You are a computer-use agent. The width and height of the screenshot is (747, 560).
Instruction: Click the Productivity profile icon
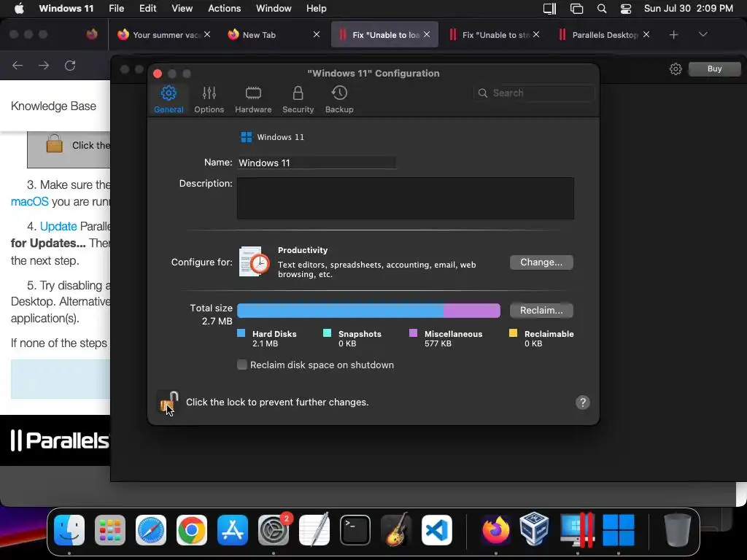point(254,262)
